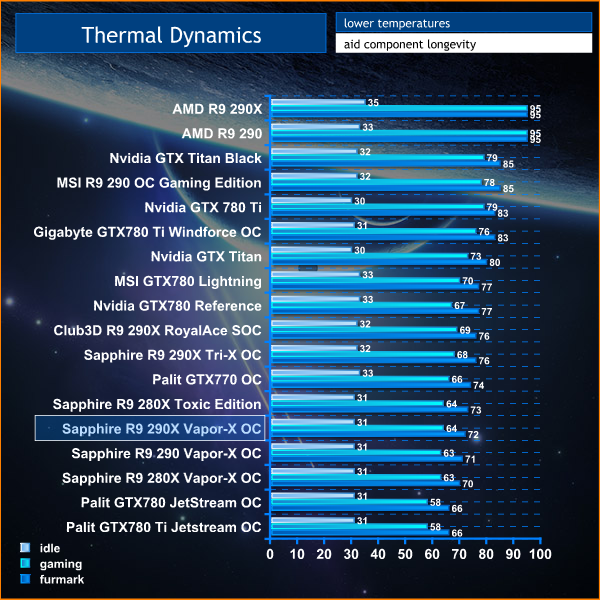Select Gigabyte GTX780 Ti Windforce OC label

[147, 232]
